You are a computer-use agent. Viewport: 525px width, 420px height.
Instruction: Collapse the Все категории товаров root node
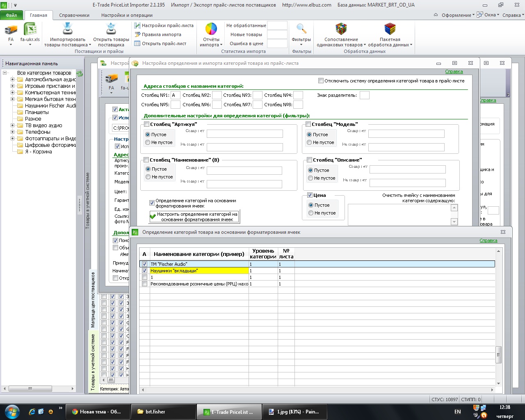[5, 73]
